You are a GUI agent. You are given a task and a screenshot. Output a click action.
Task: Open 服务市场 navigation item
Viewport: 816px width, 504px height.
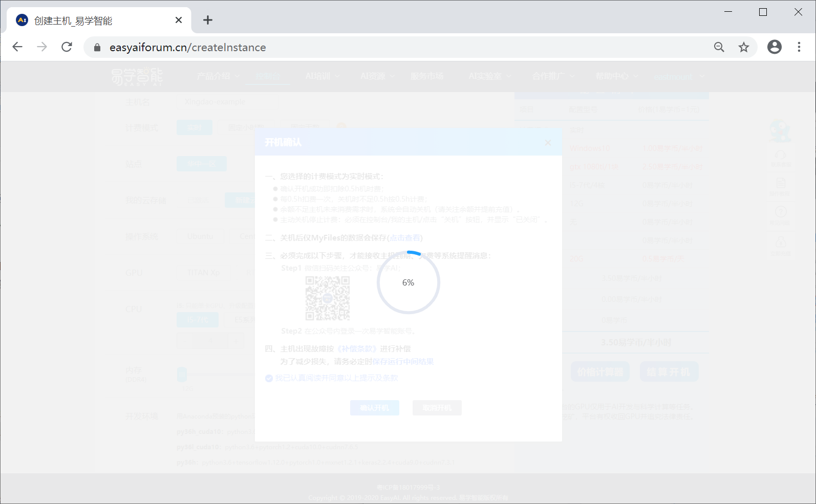427,76
